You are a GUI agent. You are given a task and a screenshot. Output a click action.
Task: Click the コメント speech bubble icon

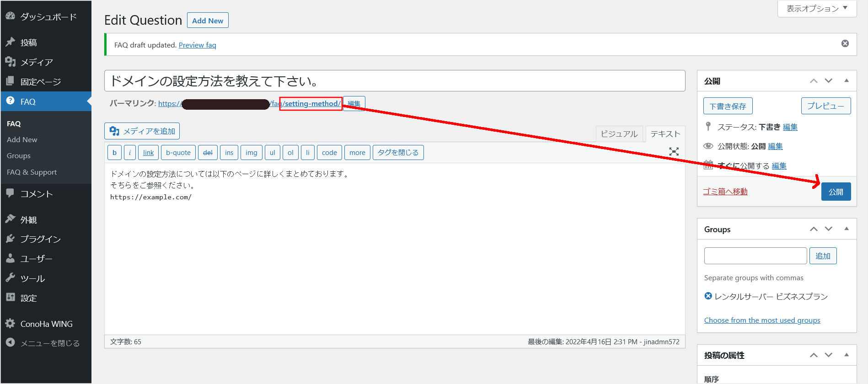[x=10, y=193]
